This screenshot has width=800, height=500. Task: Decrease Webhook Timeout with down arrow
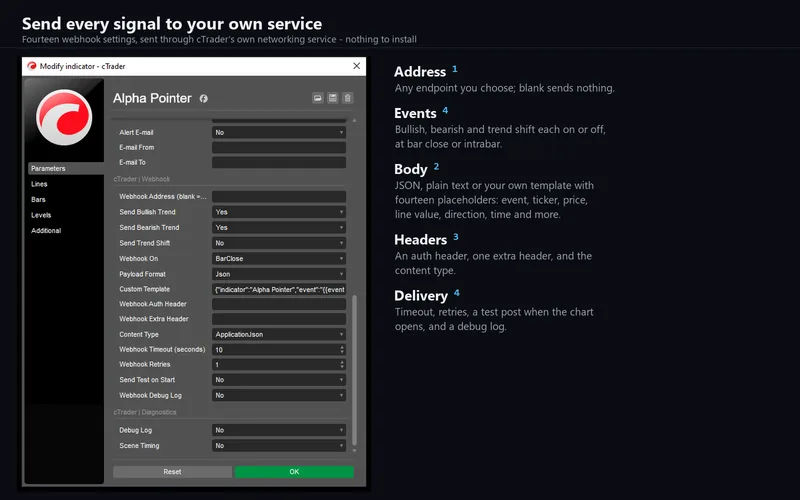(342, 352)
